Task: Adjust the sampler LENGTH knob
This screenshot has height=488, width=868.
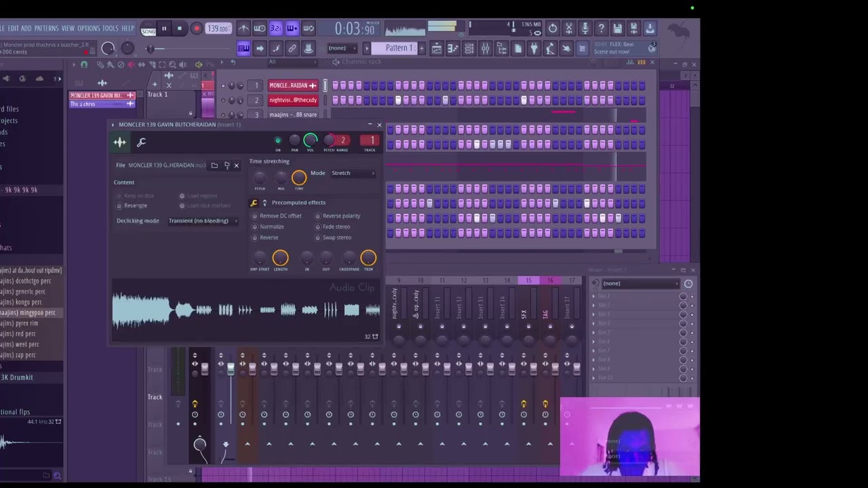Action: point(280,258)
